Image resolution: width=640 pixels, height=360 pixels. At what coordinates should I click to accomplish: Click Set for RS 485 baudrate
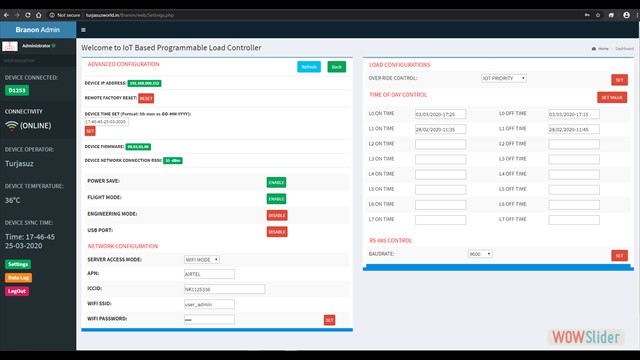coord(619,256)
